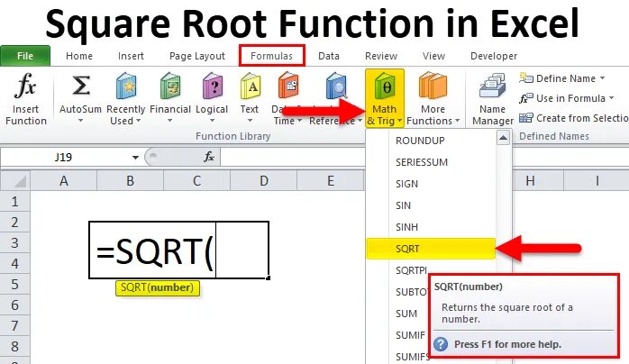Click the blue help question mark icon
This screenshot has height=364, width=629.
(x=441, y=344)
